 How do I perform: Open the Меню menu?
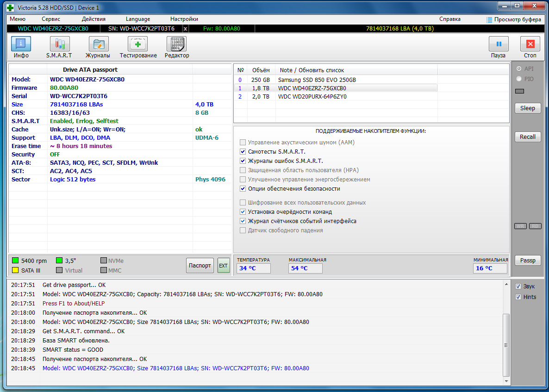click(x=18, y=19)
